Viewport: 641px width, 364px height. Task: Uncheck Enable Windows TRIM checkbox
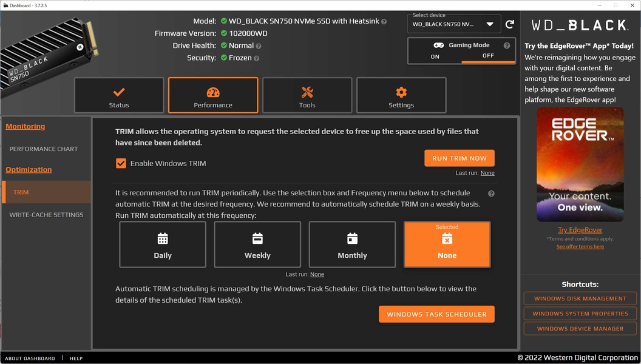(121, 163)
